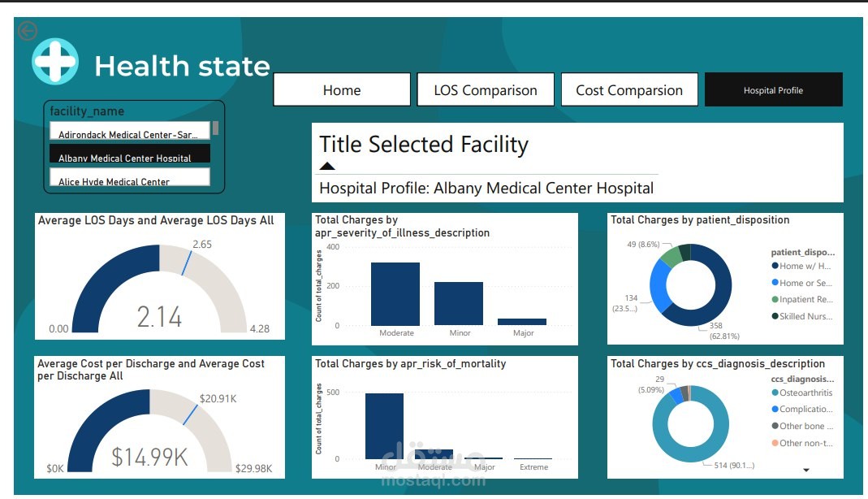Click the back arrow icon
Viewport: 868px width, 499px height.
tap(27, 31)
